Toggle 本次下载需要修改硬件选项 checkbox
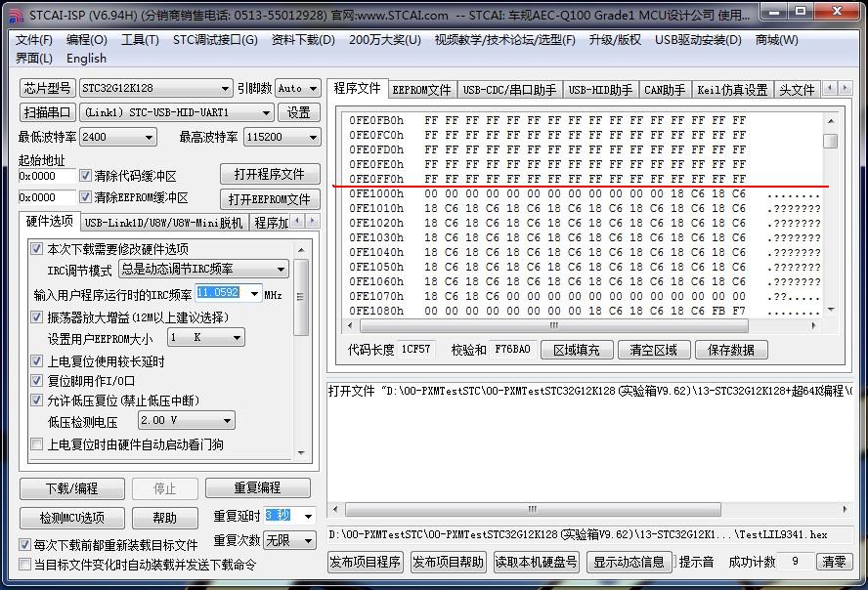Image resolution: width=868 pixels, height=590 pixels. pyautogui.click(x=36, y=249)
